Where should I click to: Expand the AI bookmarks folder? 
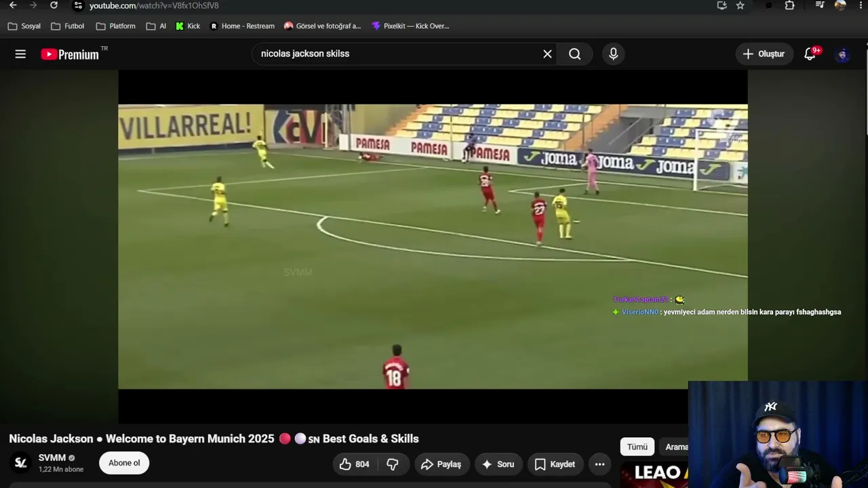156,26
